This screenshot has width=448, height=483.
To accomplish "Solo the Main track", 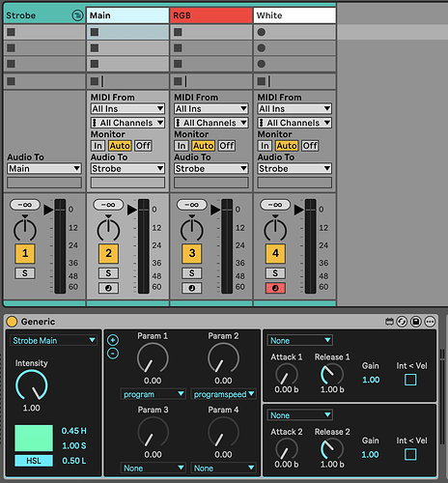I will click(x=108, y=273).
